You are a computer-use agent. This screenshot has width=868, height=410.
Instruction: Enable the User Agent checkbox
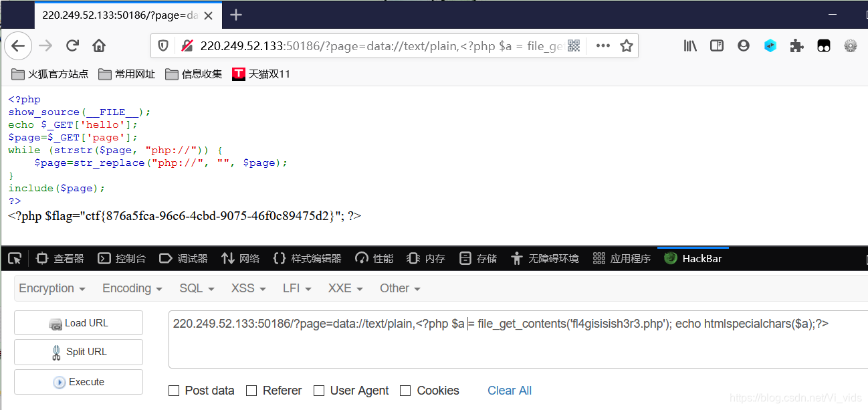click(x=319, y=391)
